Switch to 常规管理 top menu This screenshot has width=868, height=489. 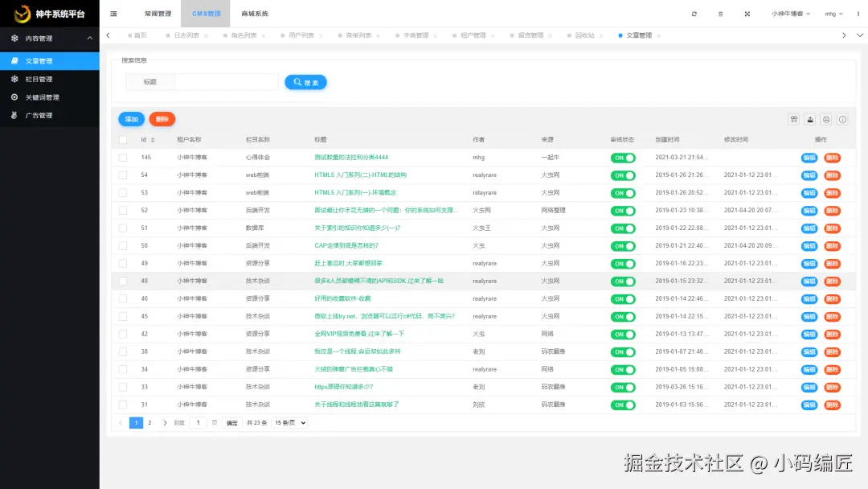(158, 14)
